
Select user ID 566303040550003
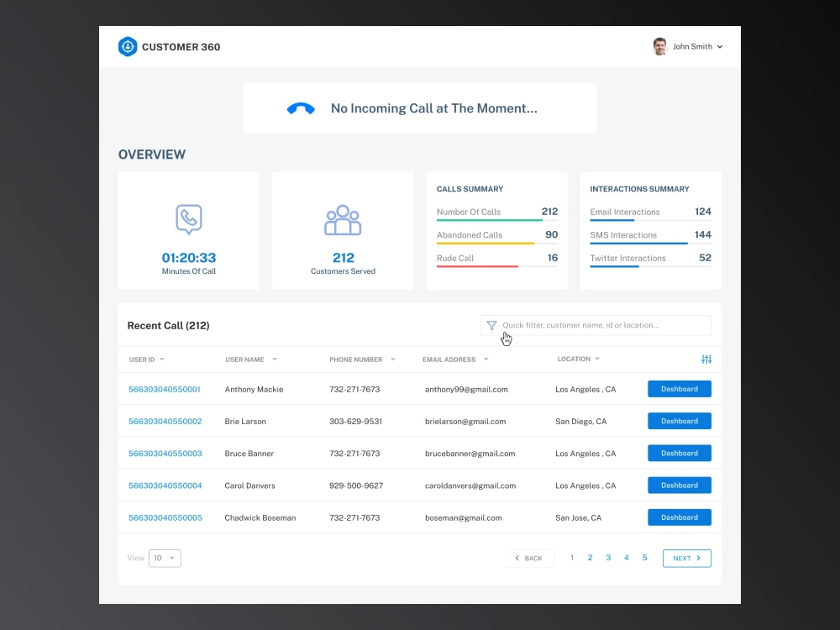[165, 453]
